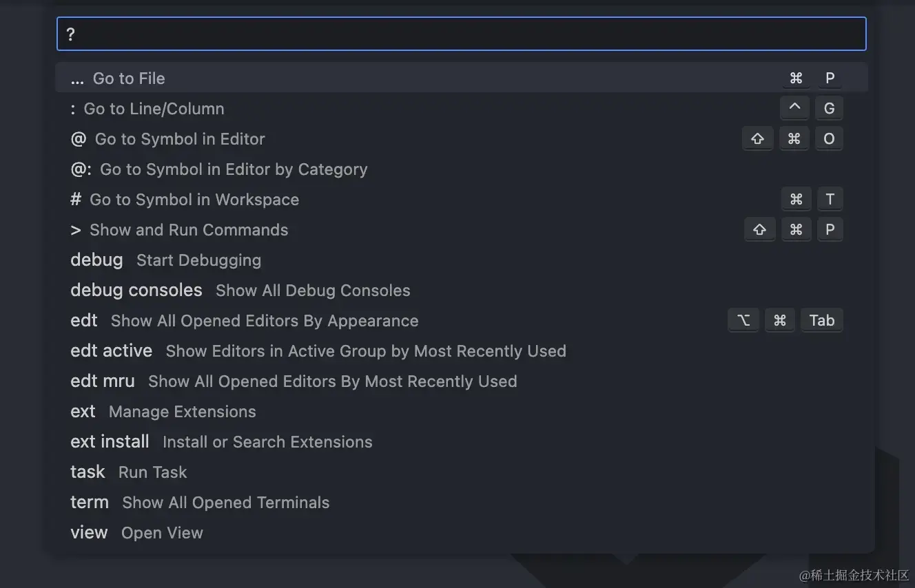Click the Option key symbol badge

tap(743, 321)
